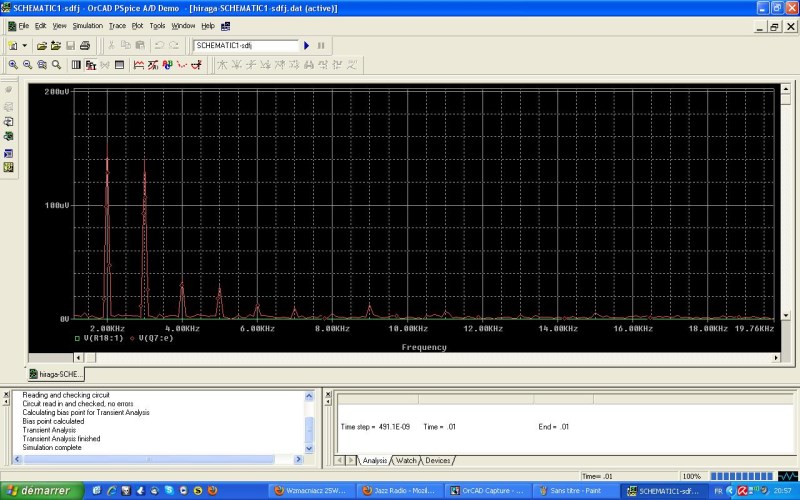Click third icon in left vertical toolbar

click(x=8, y=122)
